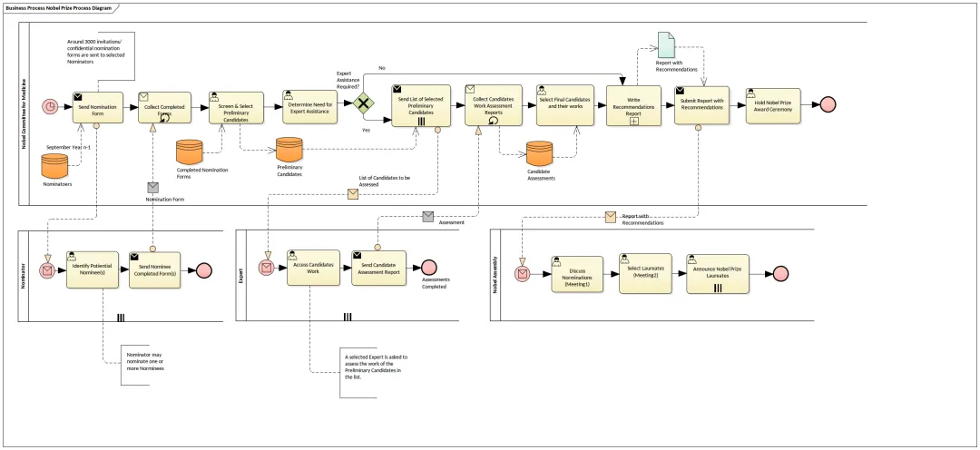Click the Around 3000 invitations annotation text
This screenshot has width=980, height=450.
click(x=96, y=52)
